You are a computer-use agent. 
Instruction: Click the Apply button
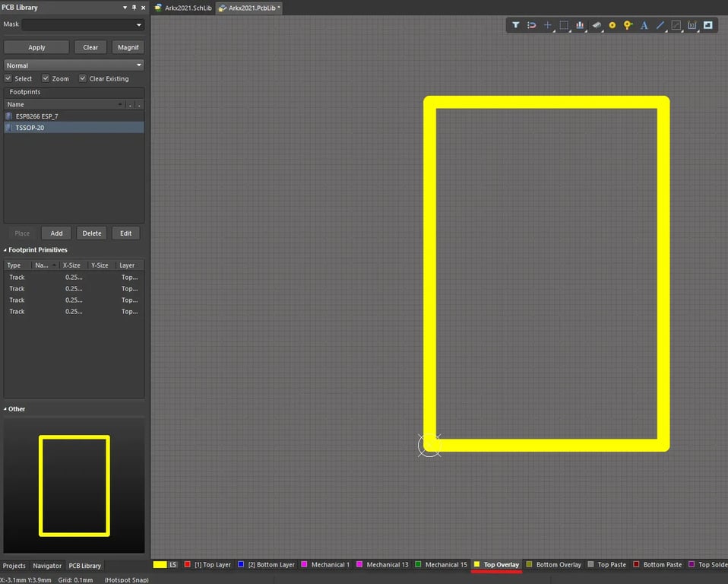36,47
